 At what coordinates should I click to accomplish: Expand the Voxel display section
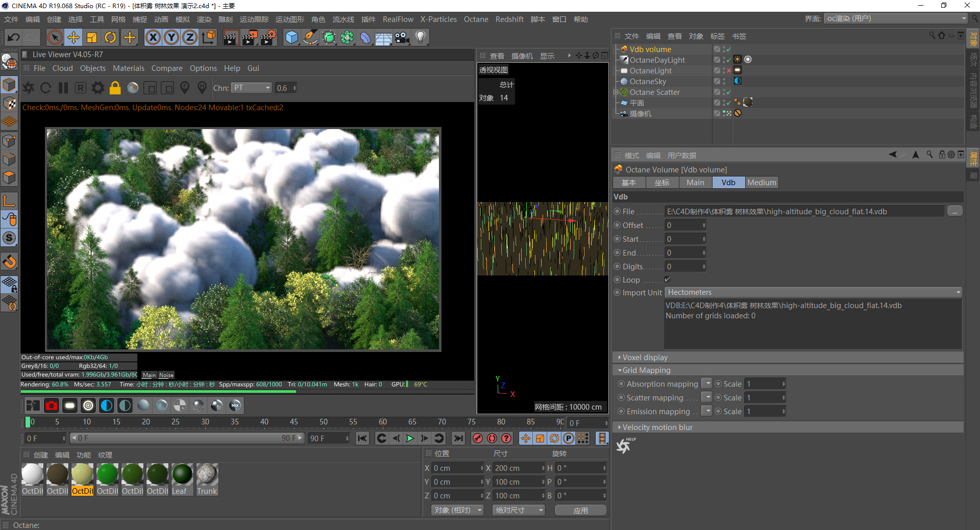click(x=645, y=358)
